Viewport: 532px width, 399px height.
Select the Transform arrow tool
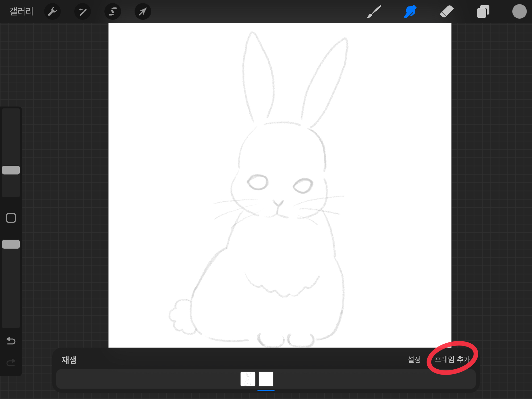click(143, 11)
